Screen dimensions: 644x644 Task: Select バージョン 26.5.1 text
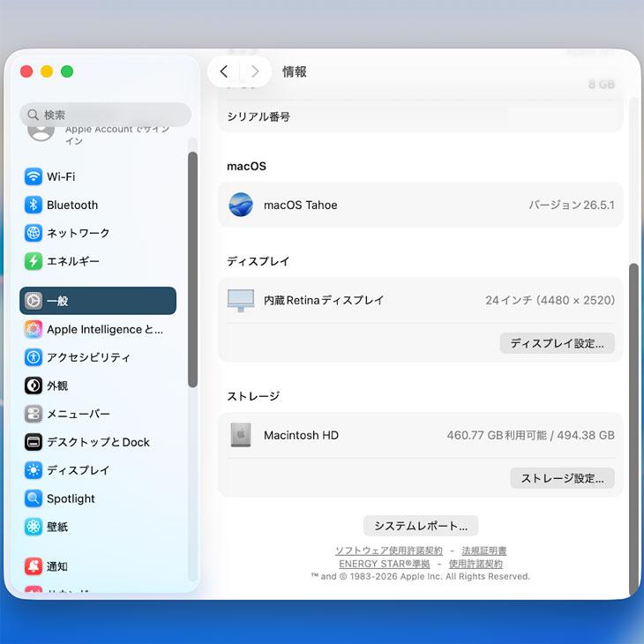tap(572, 205)
